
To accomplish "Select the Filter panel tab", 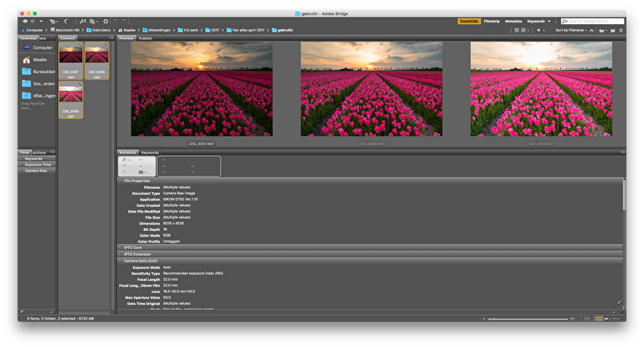I will coord(25,152).
